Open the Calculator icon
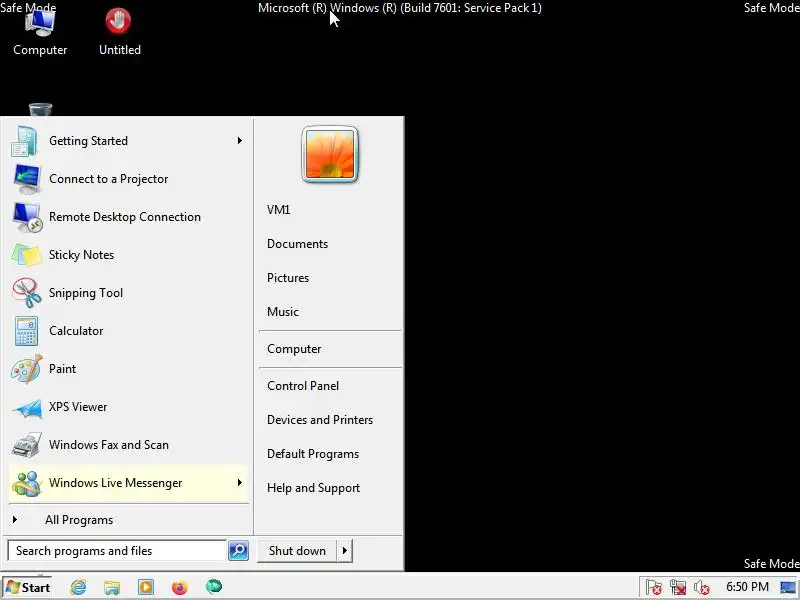800x600 pixels. pyautogui.click(x=26, y=331)
